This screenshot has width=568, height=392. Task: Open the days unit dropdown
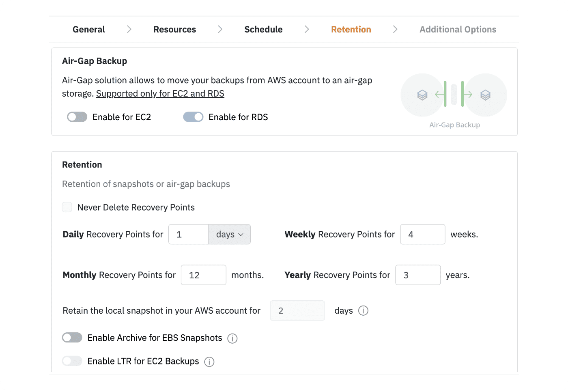[x=229, y=235]
